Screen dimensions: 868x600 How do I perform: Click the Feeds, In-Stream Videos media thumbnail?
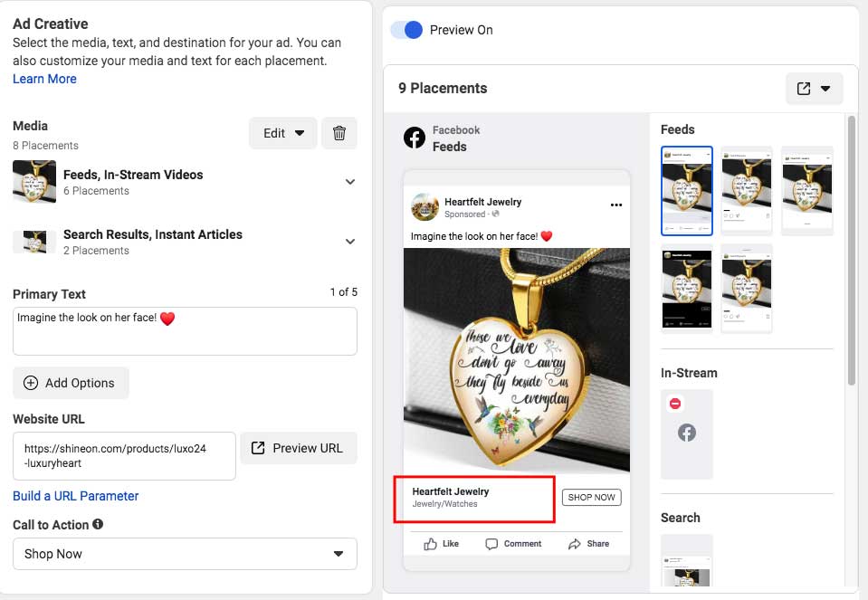point(34,182)
